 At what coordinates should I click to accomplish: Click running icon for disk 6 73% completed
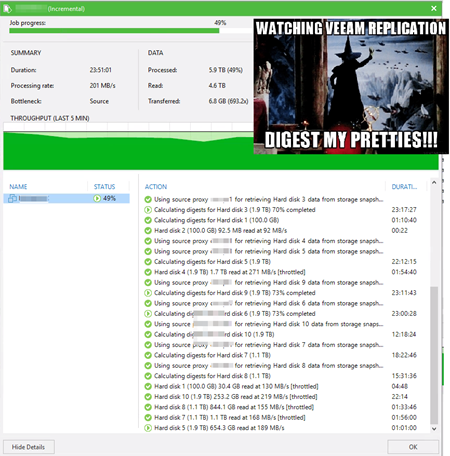(148, 314)
